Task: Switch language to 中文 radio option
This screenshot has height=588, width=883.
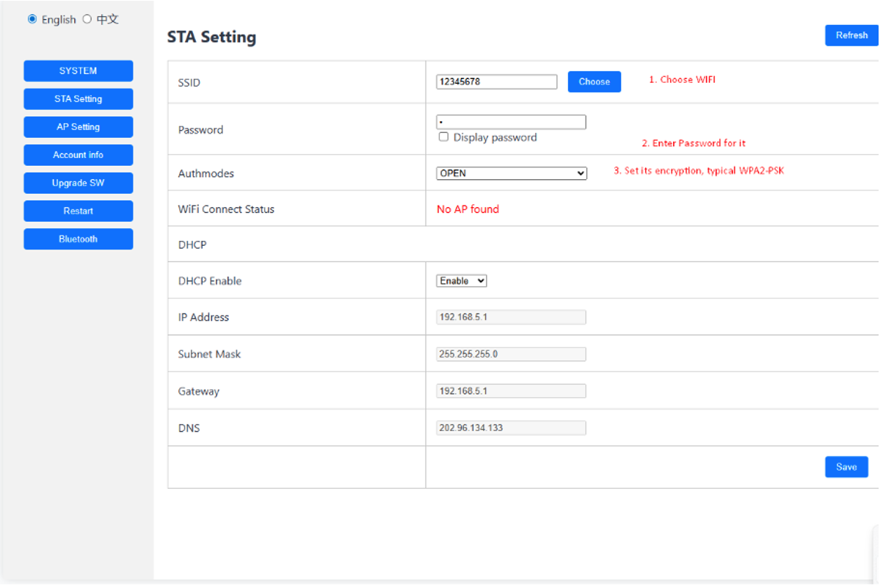Action: pyautogui.click(x=87, y=20)
